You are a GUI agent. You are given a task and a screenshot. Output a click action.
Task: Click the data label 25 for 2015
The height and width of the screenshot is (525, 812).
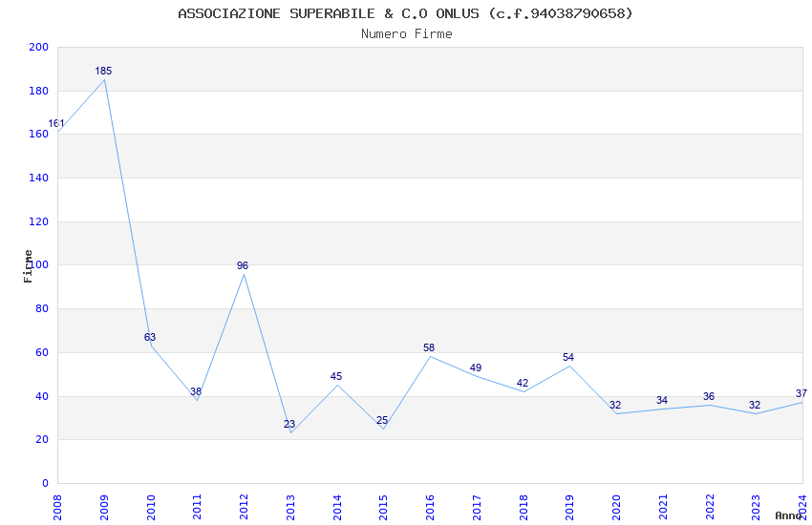(x=382, y=420)
